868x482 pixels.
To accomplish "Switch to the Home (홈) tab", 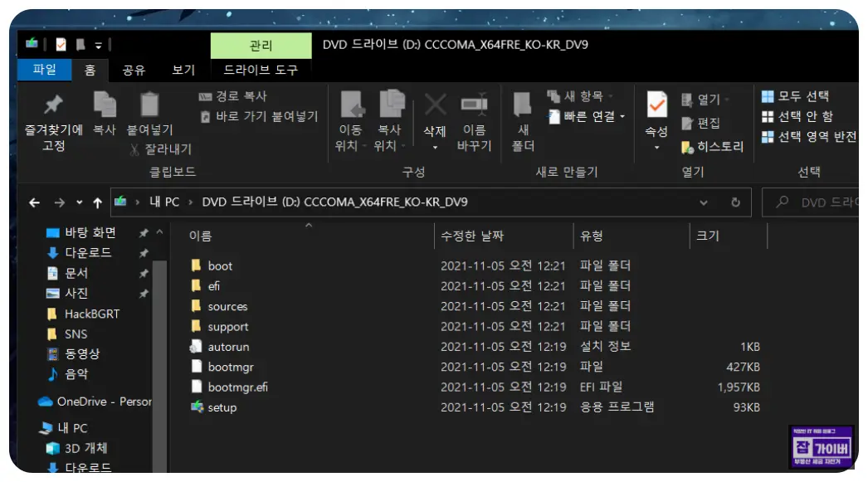I will 90,70.
